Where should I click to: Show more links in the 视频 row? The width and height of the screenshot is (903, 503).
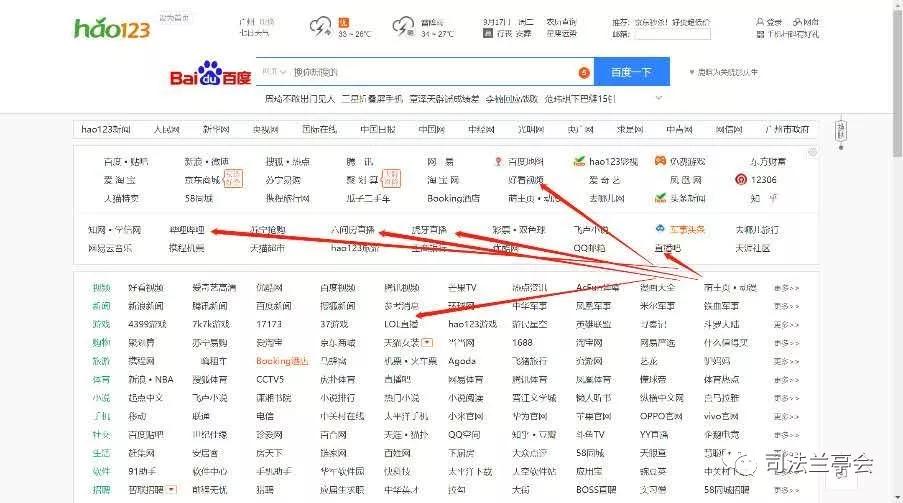(786, 288)
